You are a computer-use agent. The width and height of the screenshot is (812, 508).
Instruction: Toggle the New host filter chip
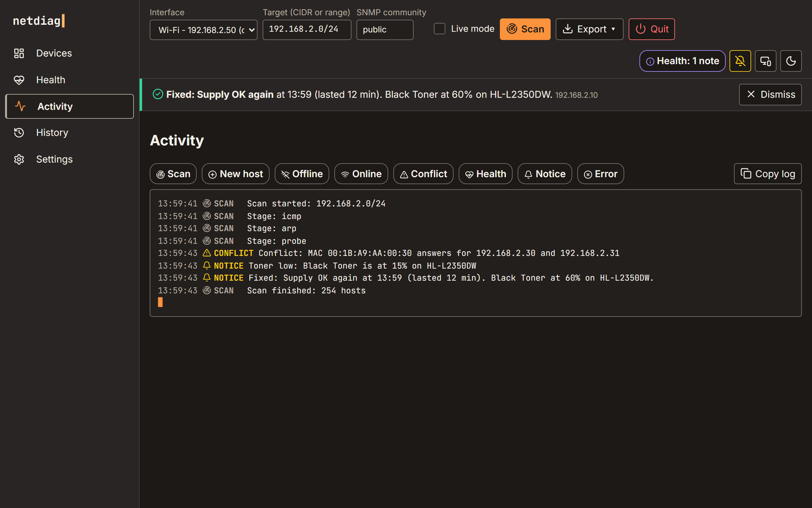point(236,174)
